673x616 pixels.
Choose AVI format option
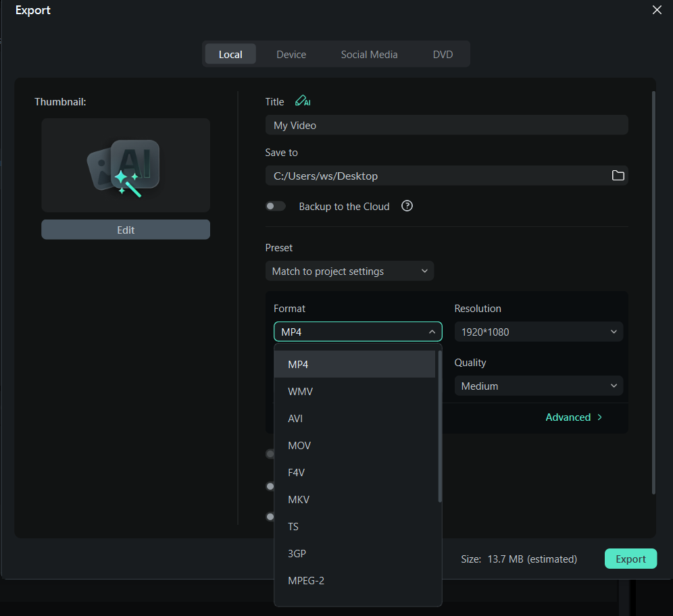tap(355, 418)
